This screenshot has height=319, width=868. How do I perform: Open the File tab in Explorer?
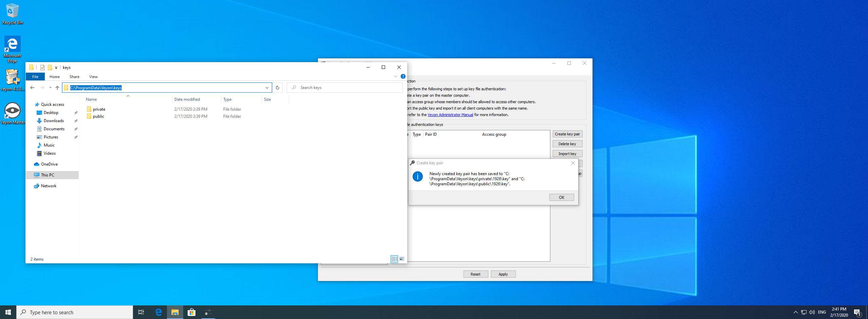35,77
